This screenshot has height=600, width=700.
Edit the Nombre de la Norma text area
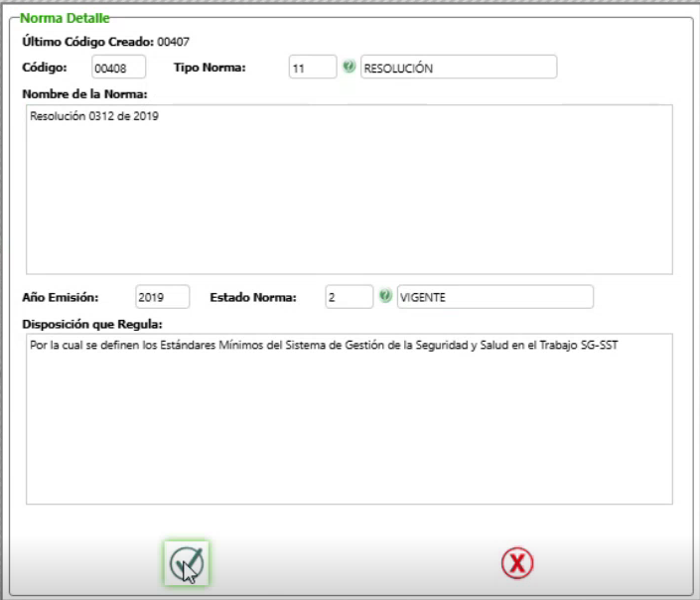tap(350, 190)
